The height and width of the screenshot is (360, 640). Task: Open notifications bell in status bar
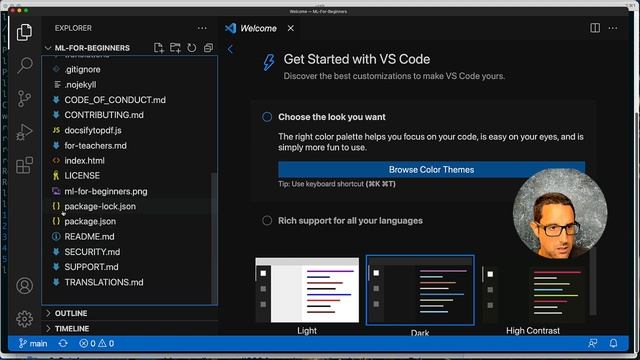pos(613,344)
